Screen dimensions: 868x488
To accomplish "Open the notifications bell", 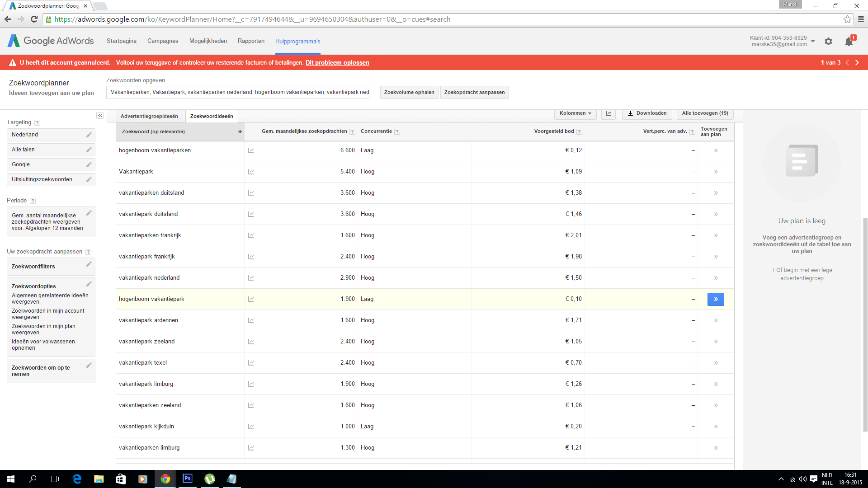I will coord(849,41).
